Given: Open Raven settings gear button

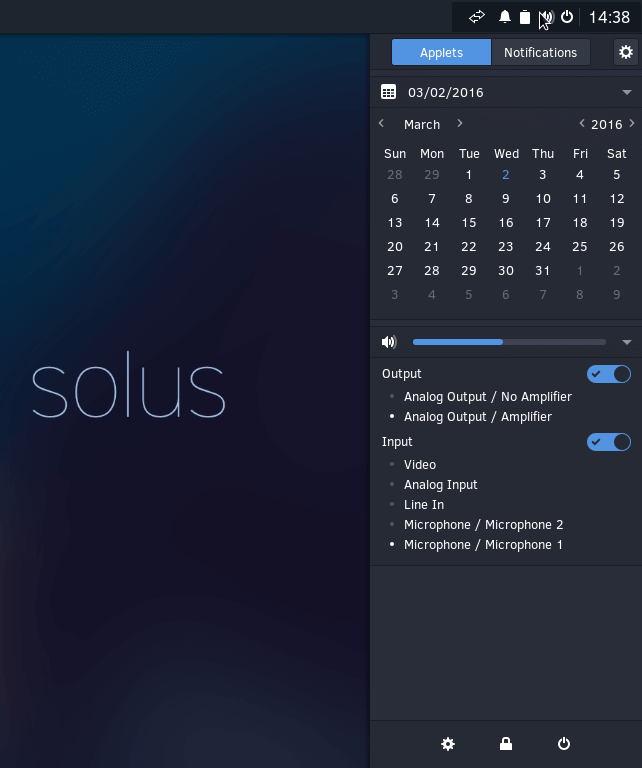Looking at the screenshot, I should pos(626,52).
